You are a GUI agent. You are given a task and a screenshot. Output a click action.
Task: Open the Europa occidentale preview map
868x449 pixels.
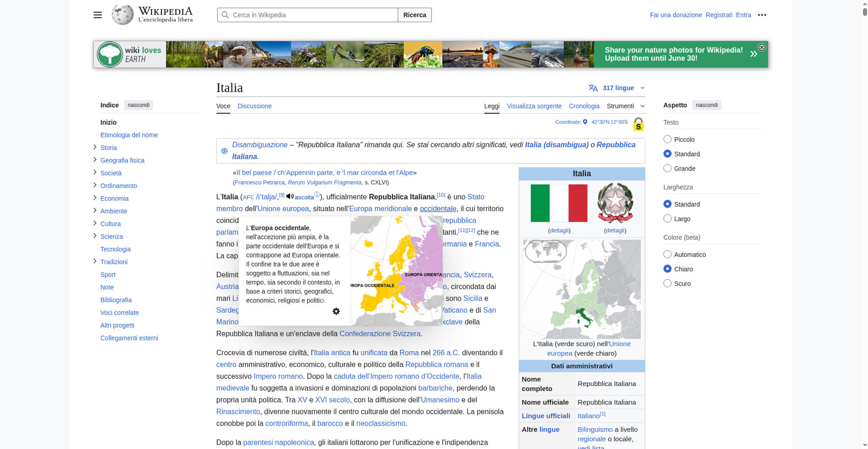(397, 271)
